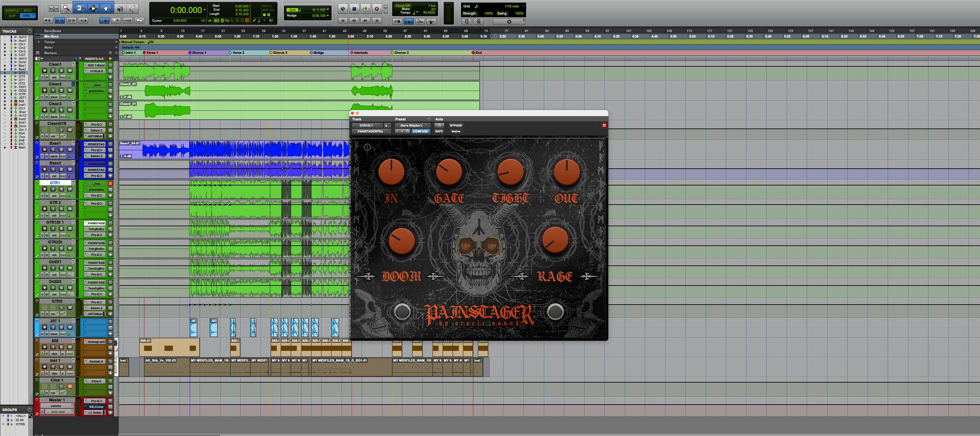Select the Bas1 track in list

tap(22, 65)
